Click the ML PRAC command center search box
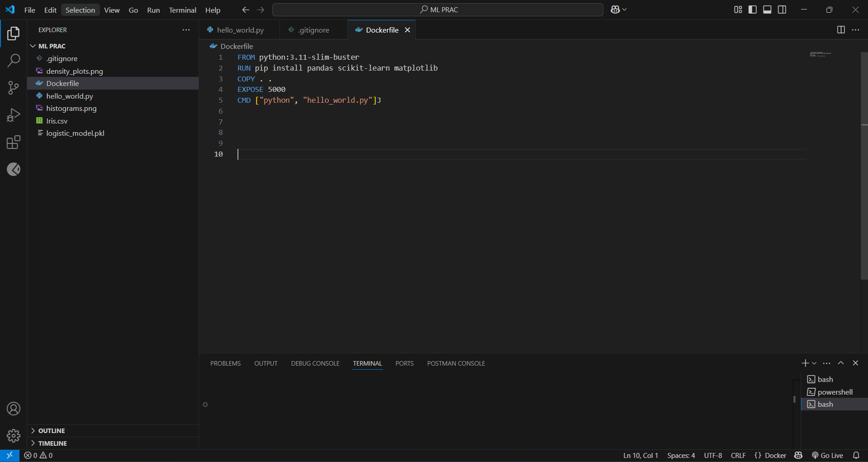The image size is (868, 462). tap(437, 10)
